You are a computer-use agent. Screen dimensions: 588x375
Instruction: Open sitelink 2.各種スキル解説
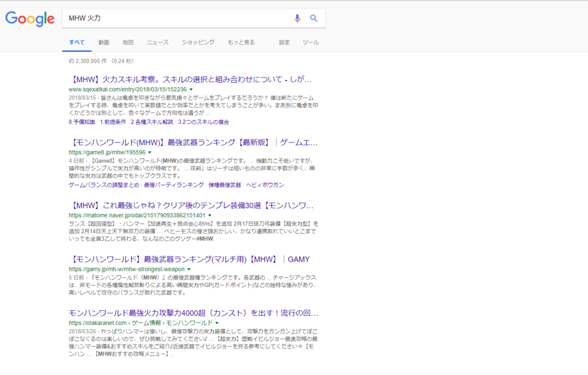point(152,122)
